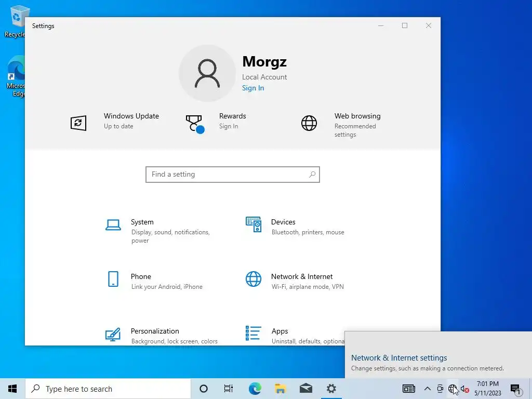Click the Local Account label
The width and height of the screenshot is (532, 399).
click(x=264, y=77)
